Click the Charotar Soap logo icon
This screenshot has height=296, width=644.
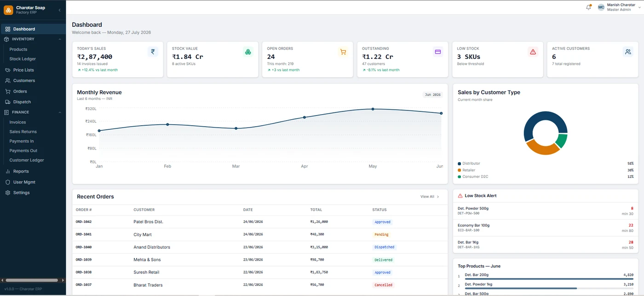8,10
